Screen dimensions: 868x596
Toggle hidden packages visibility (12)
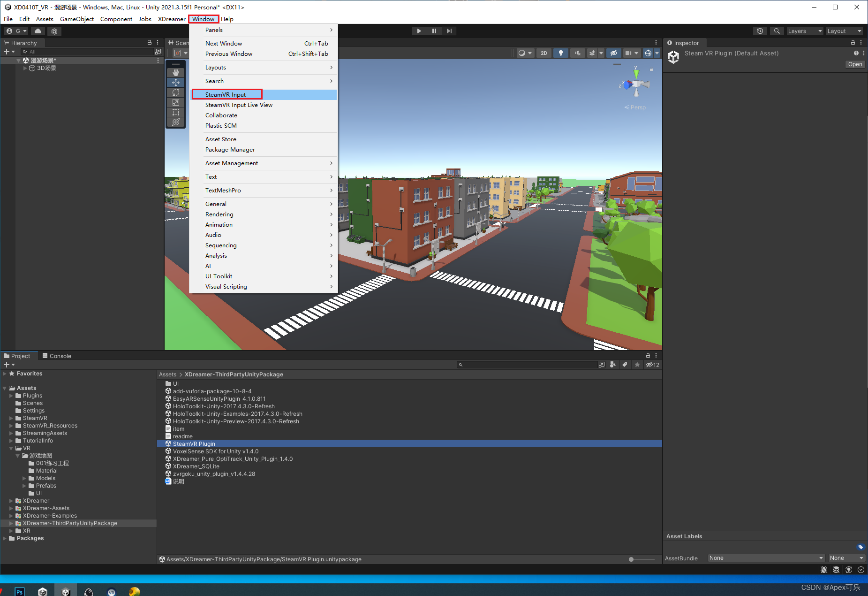pyautogui.click(x=652, y=365)
